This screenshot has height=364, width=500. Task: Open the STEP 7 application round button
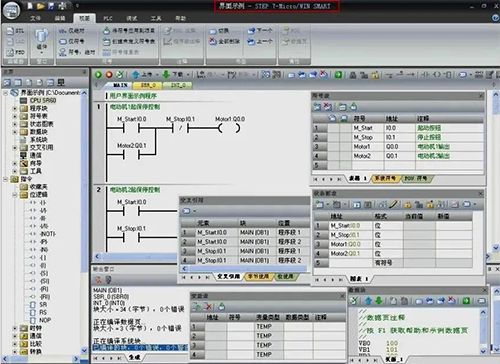[x=11, y=10]
